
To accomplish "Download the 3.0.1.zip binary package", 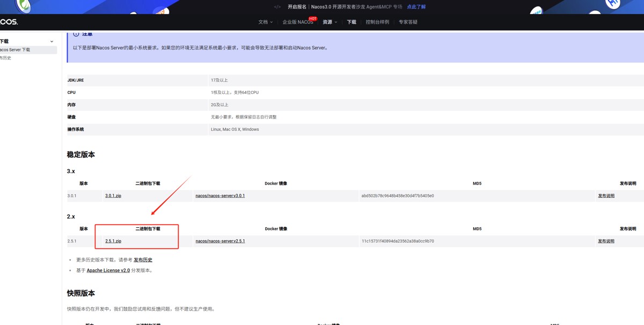I will [113, 196].
